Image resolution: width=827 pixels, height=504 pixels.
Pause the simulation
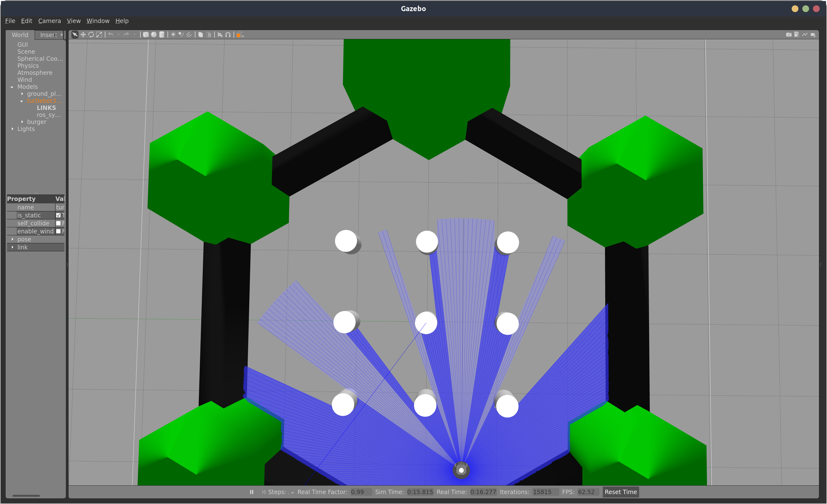coord(252,492)
